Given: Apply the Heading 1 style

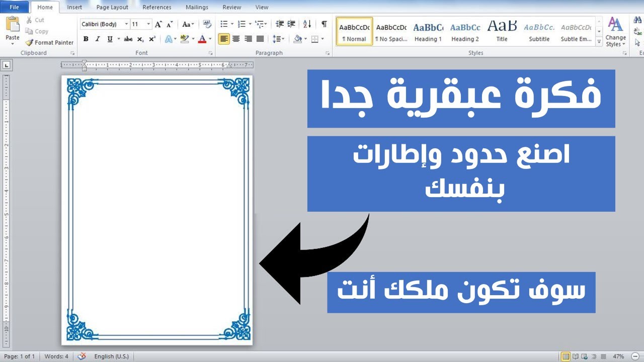Looking at the screenshot, I should (x=428, y=32).
